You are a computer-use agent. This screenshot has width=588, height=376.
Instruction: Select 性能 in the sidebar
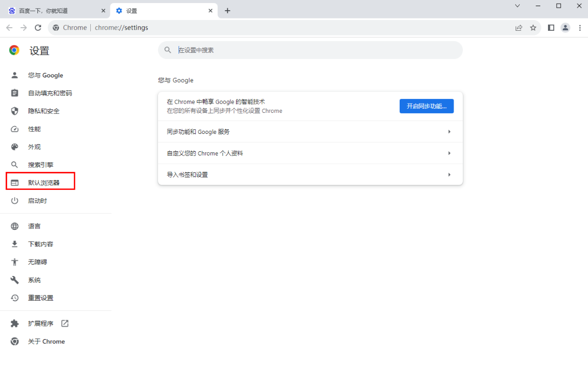pos(34,129)
